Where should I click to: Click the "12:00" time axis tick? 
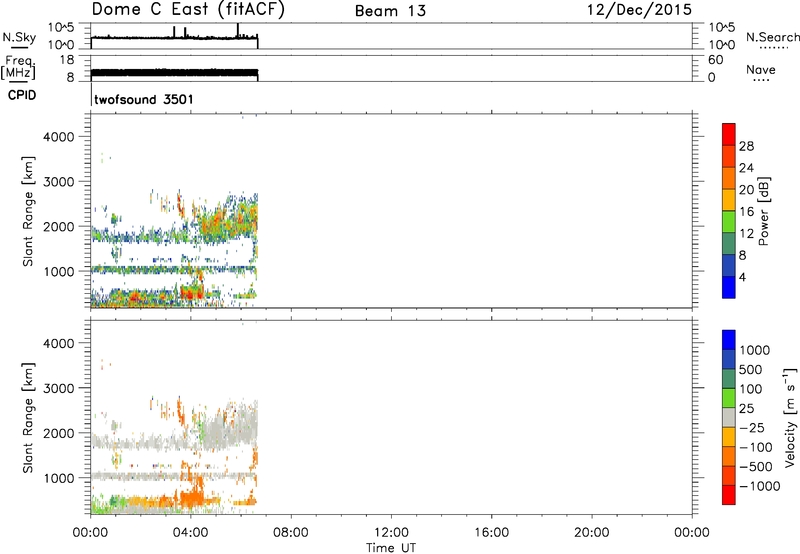(x=391, y=533)
